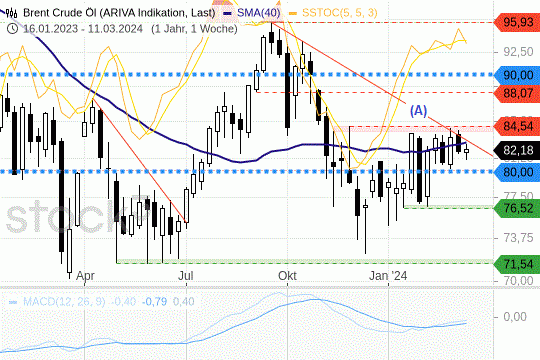Screen dimensions: 540x360
Task: Click the MACD(12, 26, 9) indicator label
Action: pos(64,302)
